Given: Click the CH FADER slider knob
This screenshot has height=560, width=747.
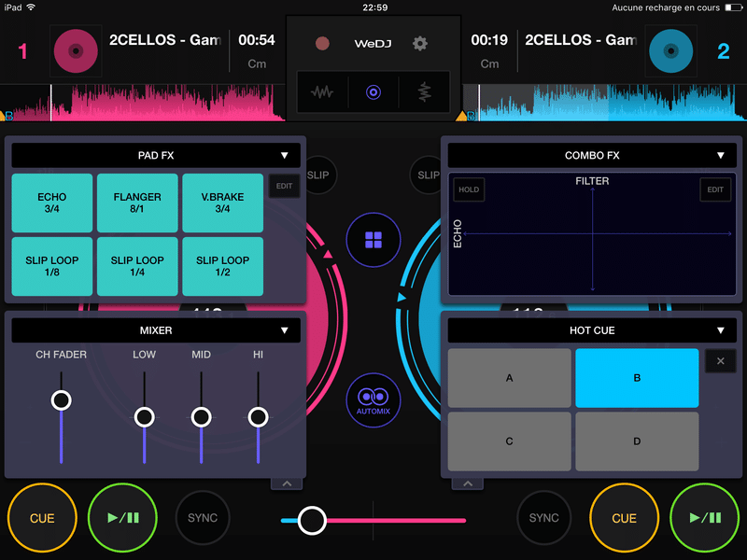Looking at the screenshot, I should [x=62, y=400].
